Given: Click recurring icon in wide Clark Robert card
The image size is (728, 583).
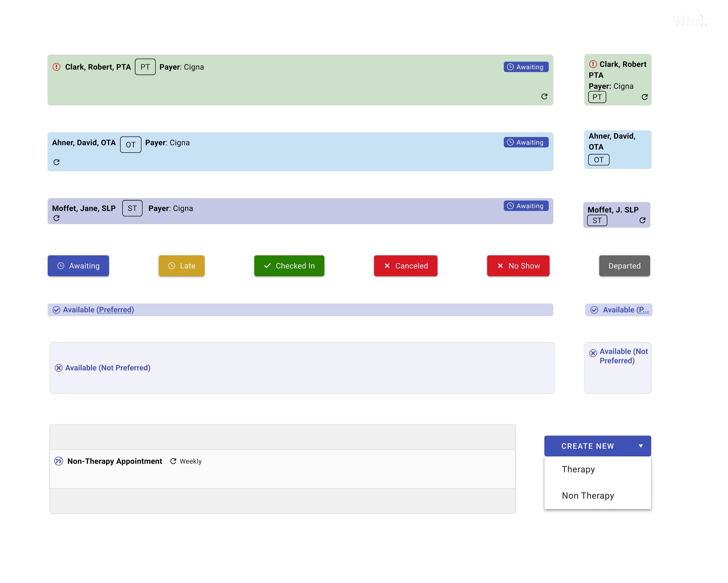Looking at the screenshot, I should tap(544, 97).
